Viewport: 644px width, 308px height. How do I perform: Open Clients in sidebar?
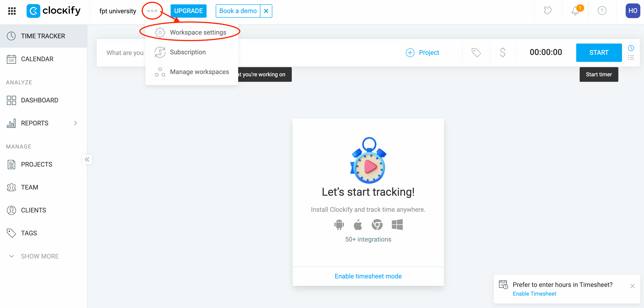point(44,210)
